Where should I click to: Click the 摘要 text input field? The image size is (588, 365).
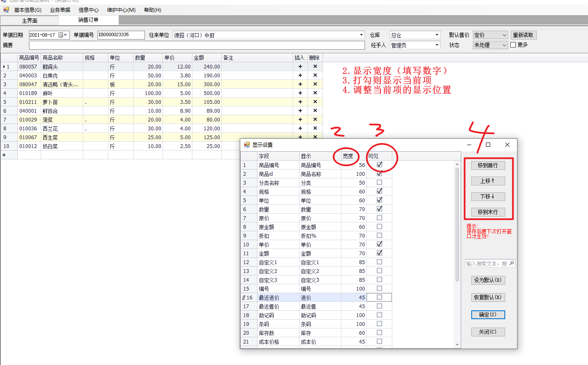tap(197, 45)
